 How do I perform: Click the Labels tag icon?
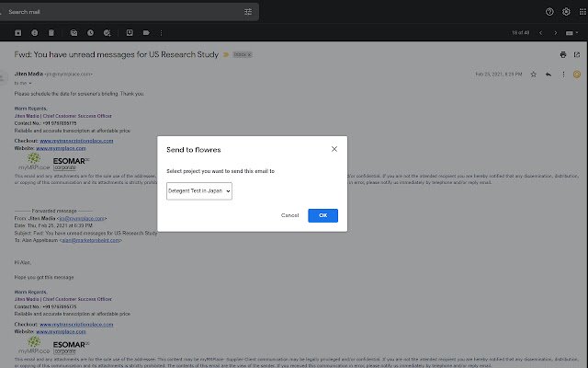coord(146,33)
